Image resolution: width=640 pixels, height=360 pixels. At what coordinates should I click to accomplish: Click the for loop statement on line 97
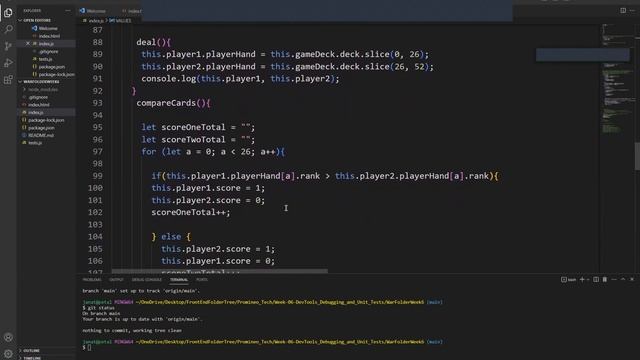tap(213, 152)
